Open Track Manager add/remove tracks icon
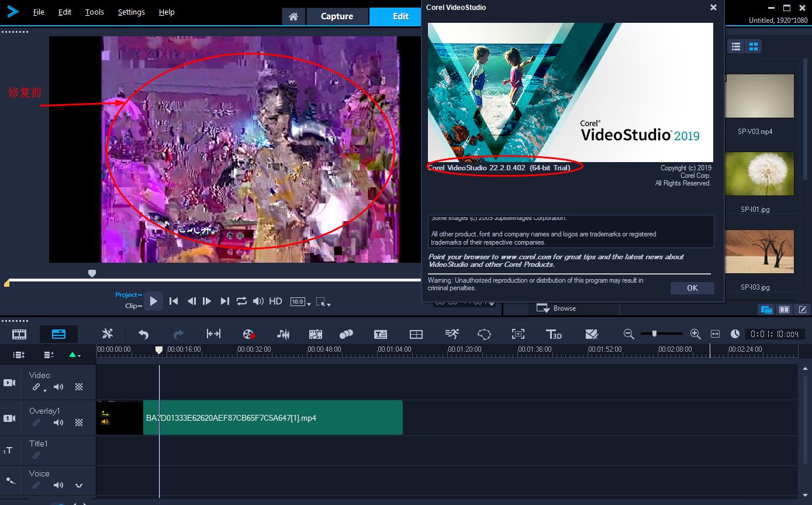The image size is (812, 505). (49, 355)
